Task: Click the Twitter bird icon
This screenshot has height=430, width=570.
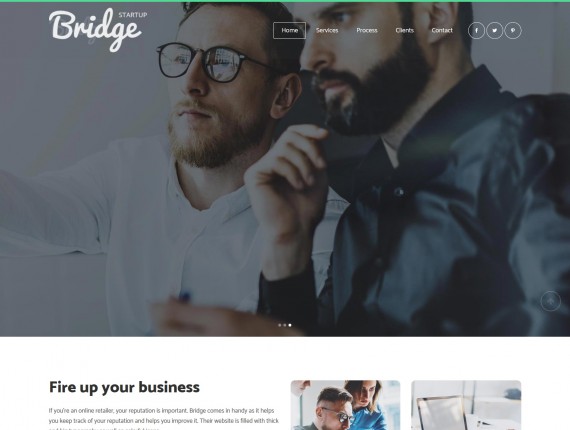Action: [x=494, y=31]
